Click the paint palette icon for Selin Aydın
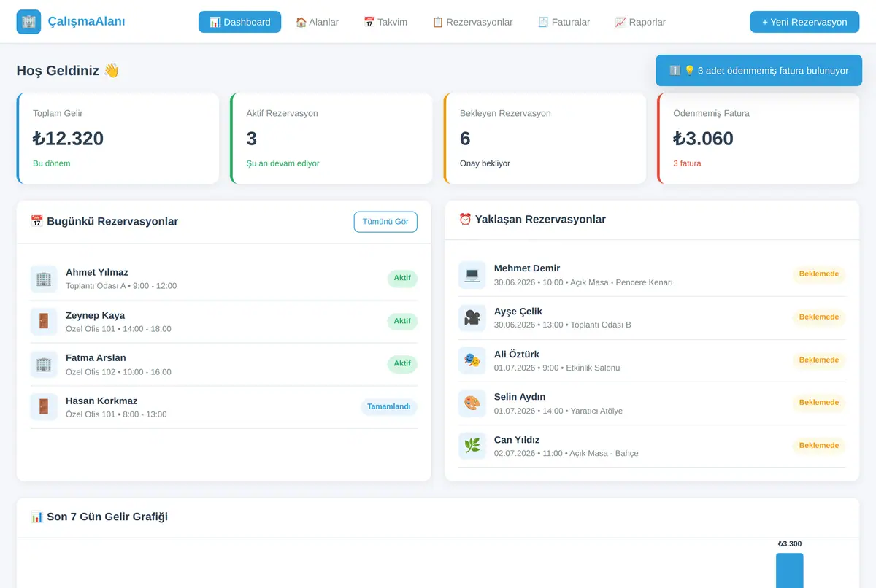Image resolution: width=876 pixels, height=588 pixels. 472,403
